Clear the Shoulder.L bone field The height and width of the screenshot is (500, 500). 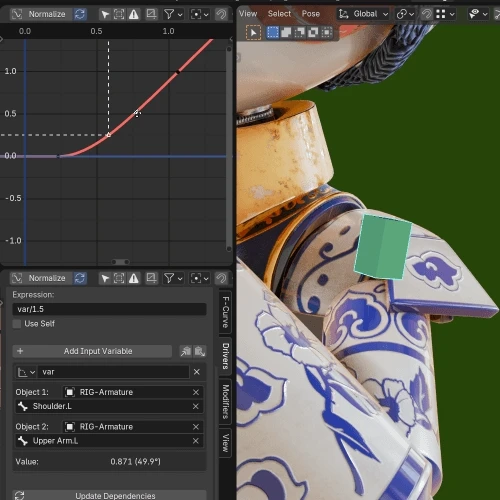point(196,406)
